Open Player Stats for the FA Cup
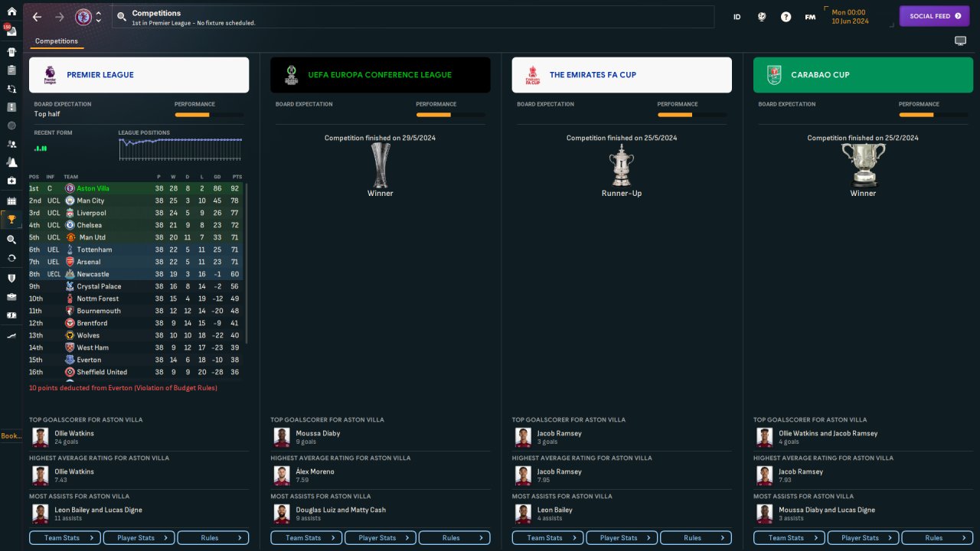This screenshot has width=980, height=551. pyautogui.click(x=622, y=538)
